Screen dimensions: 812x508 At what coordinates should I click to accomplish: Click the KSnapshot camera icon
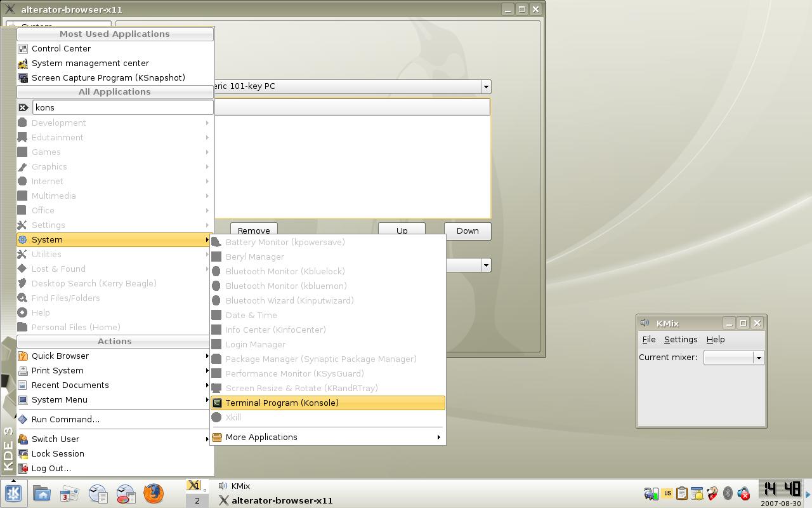pos(23,77)
